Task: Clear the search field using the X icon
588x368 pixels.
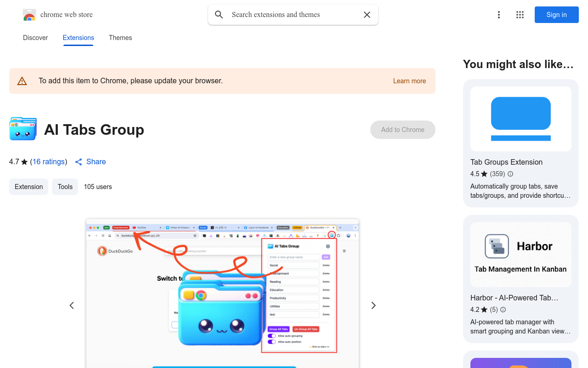Action: 367,15
